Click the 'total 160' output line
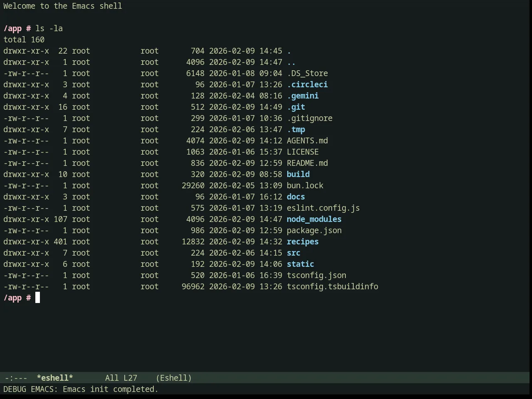The height and width of the screenshot is (399, 532). (24, 39)
